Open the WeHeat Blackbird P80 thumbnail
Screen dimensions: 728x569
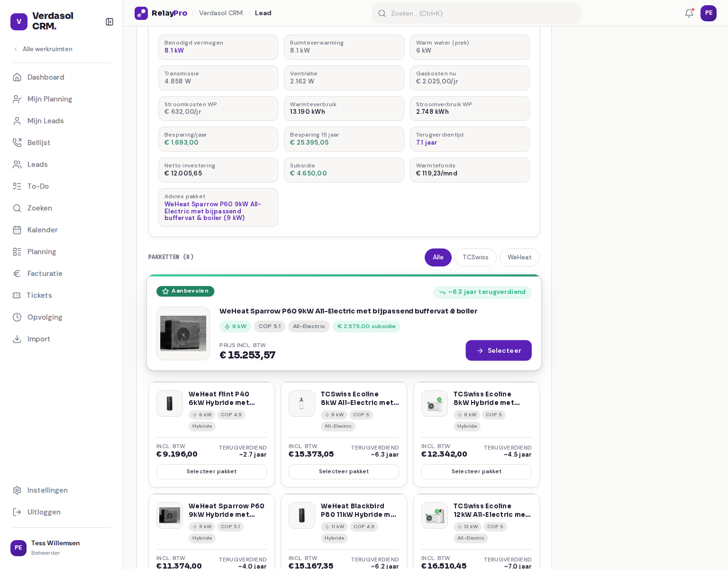pos(302,515)
